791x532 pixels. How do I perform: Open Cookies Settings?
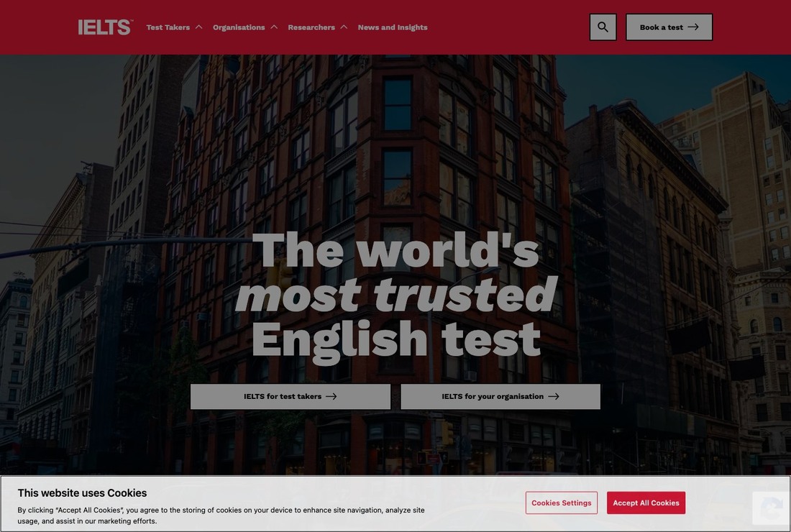click(562, 503)
